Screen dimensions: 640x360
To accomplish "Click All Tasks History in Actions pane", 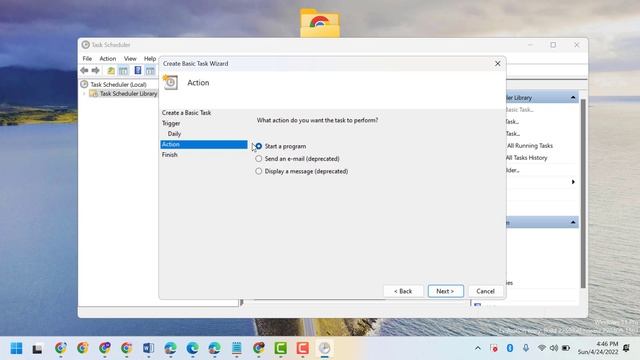I will pos(527,158).
